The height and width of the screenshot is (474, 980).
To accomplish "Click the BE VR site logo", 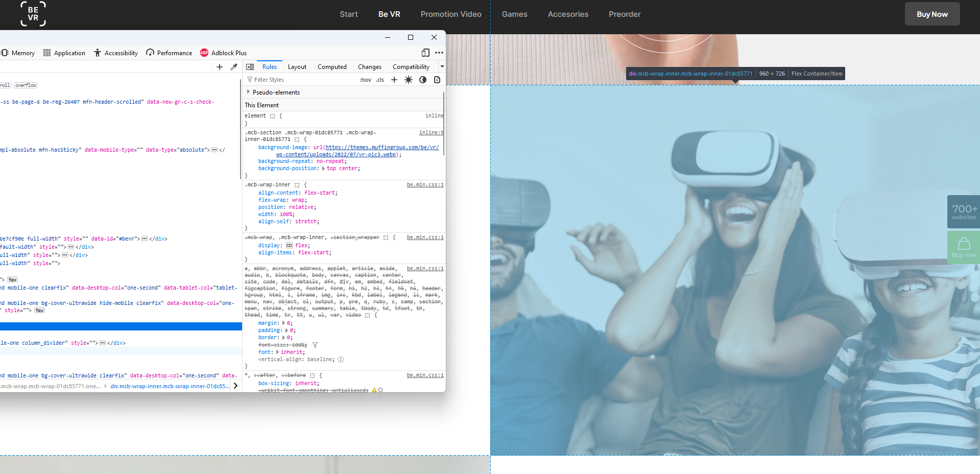I will (33, 14).
